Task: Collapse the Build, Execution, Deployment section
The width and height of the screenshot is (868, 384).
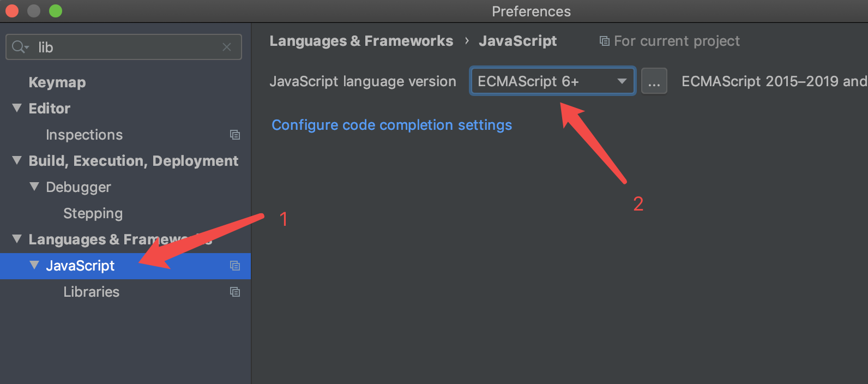Action: (17, 160)
